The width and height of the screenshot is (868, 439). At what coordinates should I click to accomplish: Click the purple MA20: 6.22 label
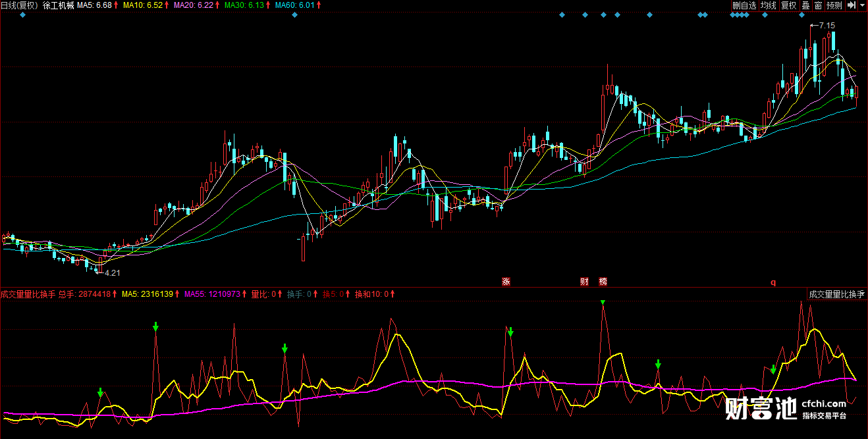[x=194, y=5]
